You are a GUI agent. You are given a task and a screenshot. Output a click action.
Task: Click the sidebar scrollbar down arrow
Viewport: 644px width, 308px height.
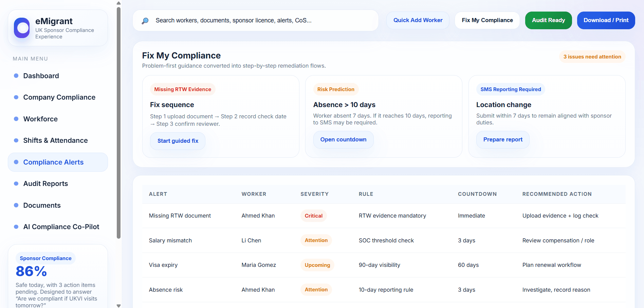click(x=118, y=305)
